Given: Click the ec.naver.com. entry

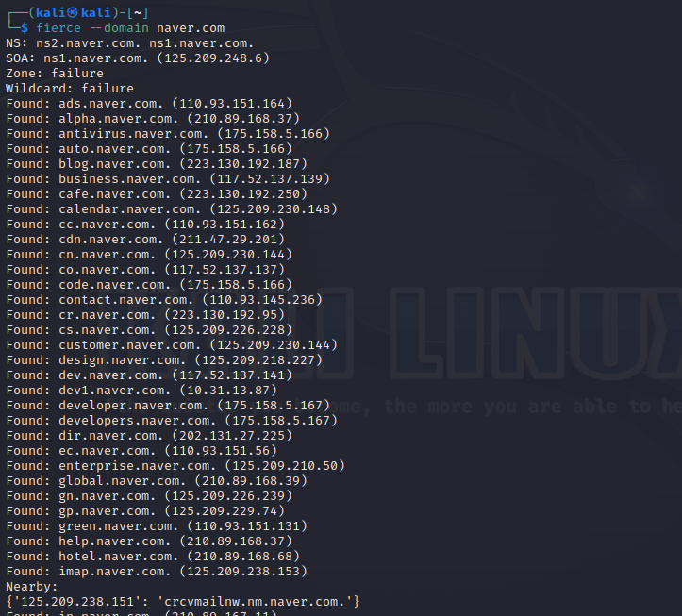Looking at the screenshot, I should click(141, 450).
